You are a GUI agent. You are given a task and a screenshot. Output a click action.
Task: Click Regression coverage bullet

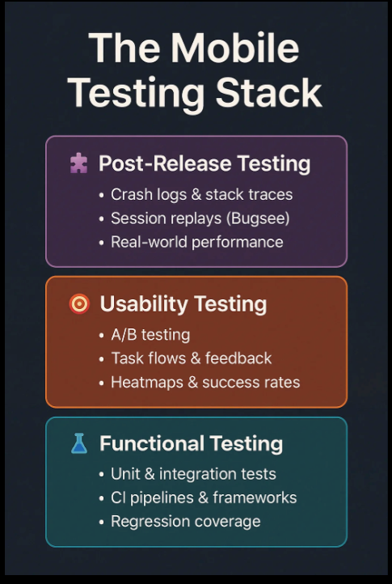coord(185,521)
